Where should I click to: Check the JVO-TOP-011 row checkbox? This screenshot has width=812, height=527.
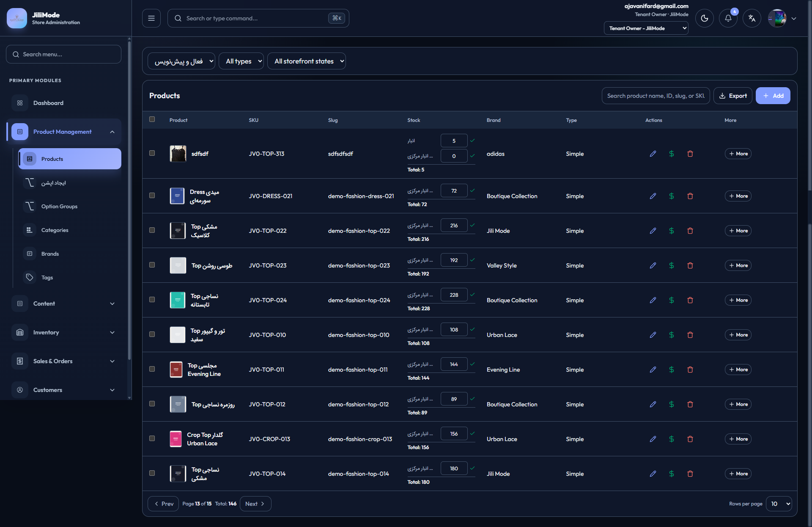point(152,369)
